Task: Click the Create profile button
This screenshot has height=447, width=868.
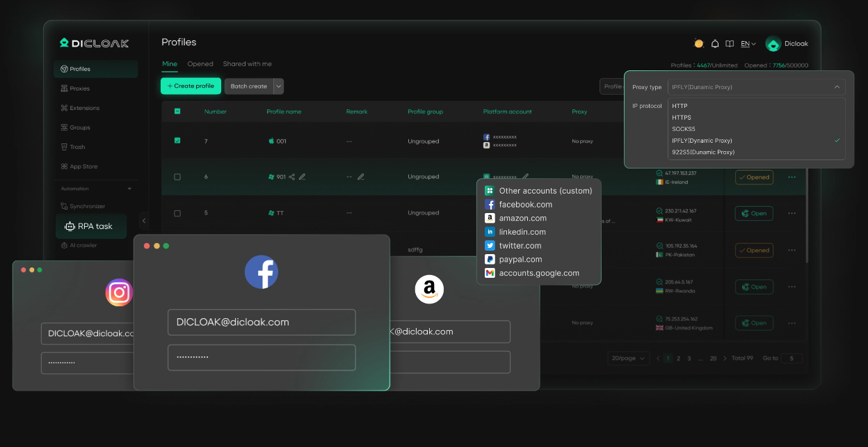Action: [191, 86]
